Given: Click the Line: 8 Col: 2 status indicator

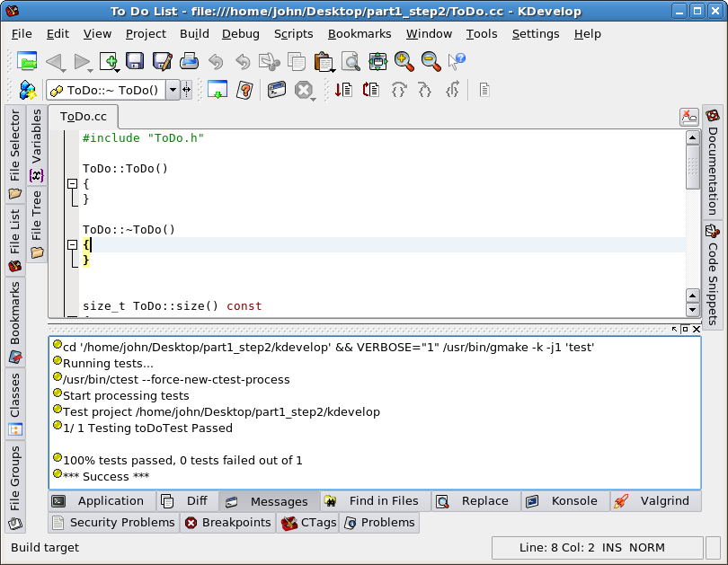Looking at the screenshot, I should coord(556,548).
